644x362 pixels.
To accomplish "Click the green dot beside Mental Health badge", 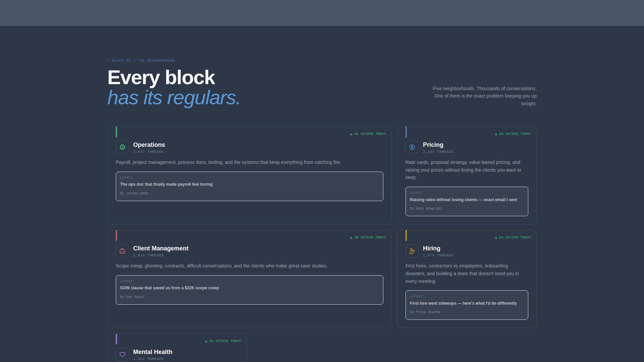I will click(206, 341).
